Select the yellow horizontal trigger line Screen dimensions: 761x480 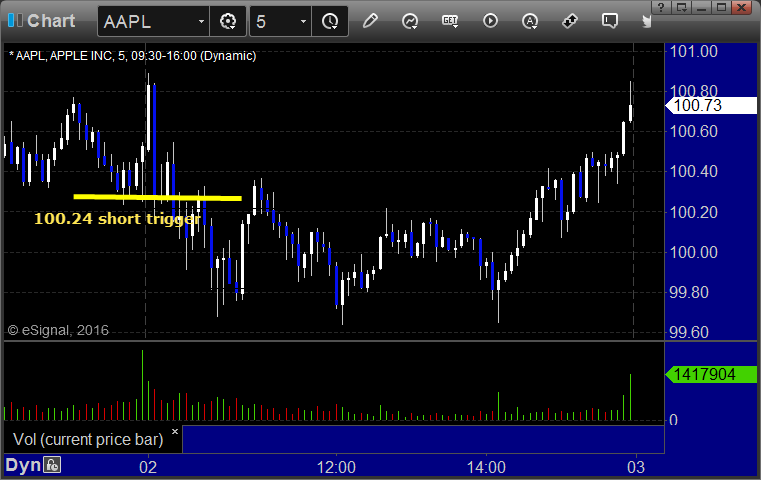click(x=157, y=197)
